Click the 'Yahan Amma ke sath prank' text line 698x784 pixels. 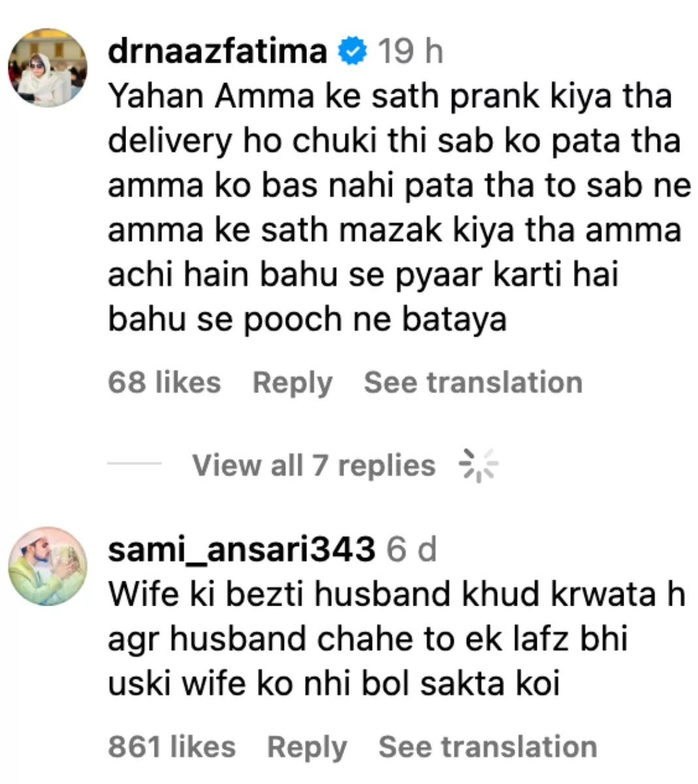[x=390, y=96]
